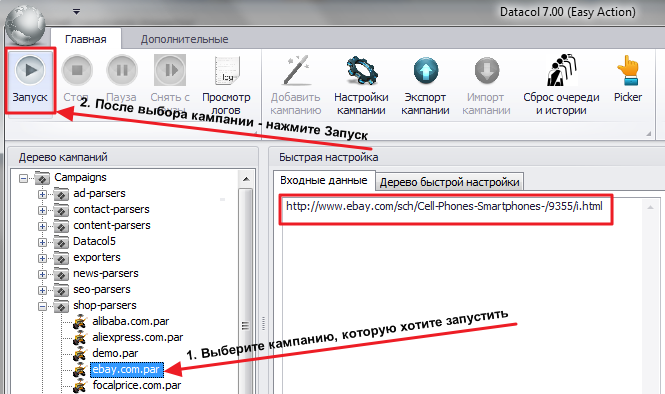Select the Datacol5 tree folder
Viewport: 665px width, 394px height.
(x=94, y=241)
